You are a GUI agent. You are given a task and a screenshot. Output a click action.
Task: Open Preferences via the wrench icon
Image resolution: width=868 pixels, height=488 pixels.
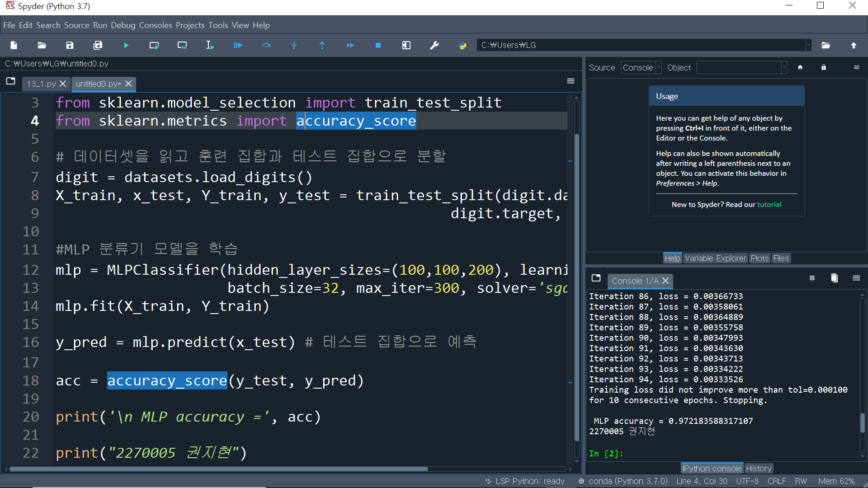434,45
